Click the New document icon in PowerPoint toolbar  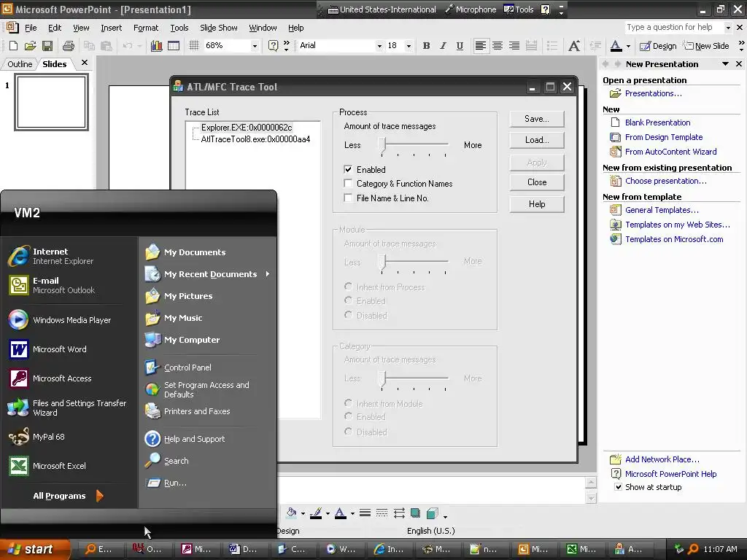pyautogui.click(x=13, y=46)
